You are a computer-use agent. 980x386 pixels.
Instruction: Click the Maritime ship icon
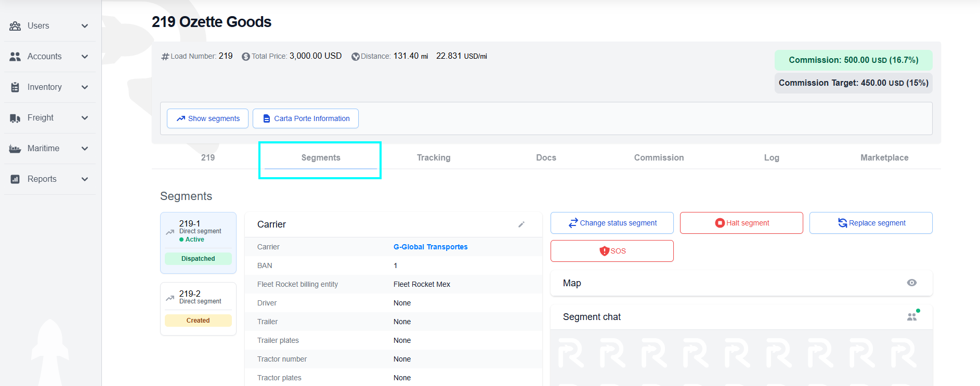[x=15, y=149]
